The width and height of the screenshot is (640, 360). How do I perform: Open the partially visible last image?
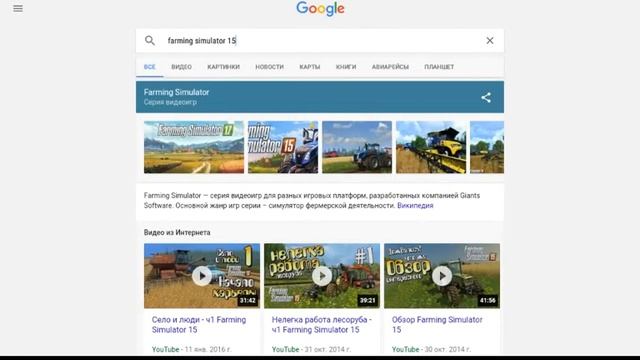487,147
